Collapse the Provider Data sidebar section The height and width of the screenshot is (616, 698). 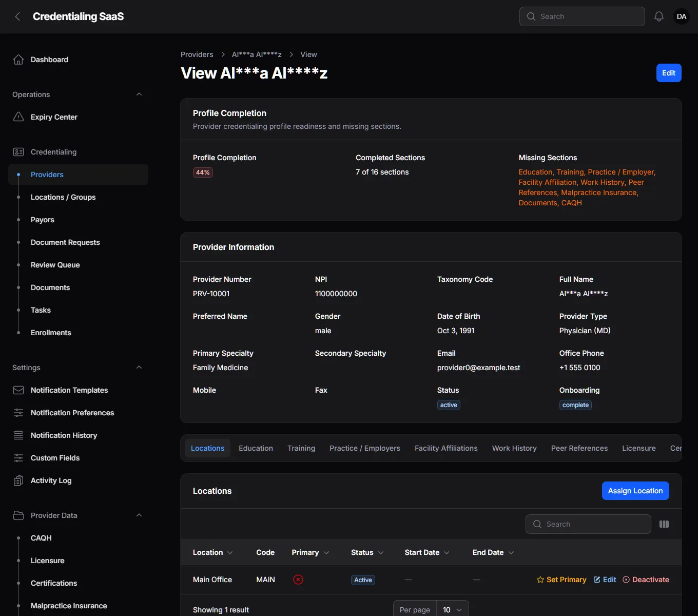139,515
